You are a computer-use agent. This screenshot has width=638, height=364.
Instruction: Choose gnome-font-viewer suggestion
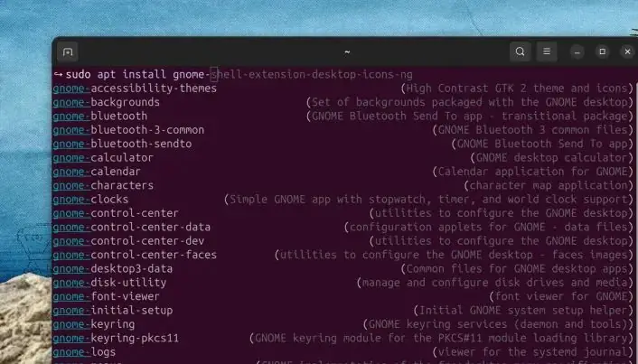107,296
